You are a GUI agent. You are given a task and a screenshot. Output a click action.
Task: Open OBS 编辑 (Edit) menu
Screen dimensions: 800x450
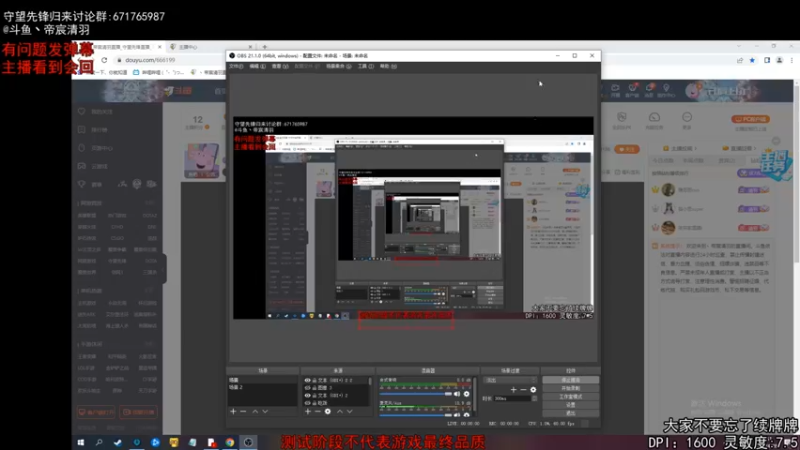(x=258, y=66)
